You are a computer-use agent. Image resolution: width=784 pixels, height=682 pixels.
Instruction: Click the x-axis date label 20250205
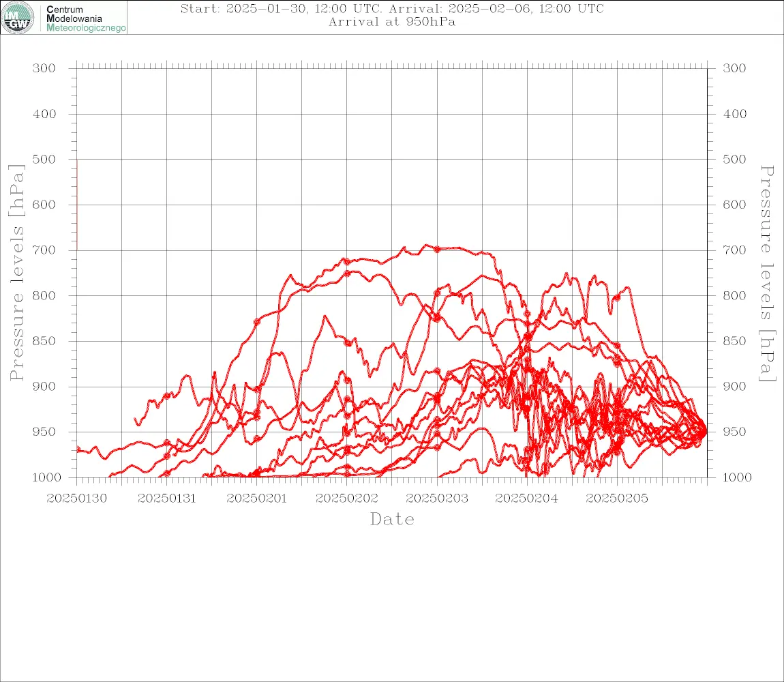pyautogui.click(x=617, y=499)
